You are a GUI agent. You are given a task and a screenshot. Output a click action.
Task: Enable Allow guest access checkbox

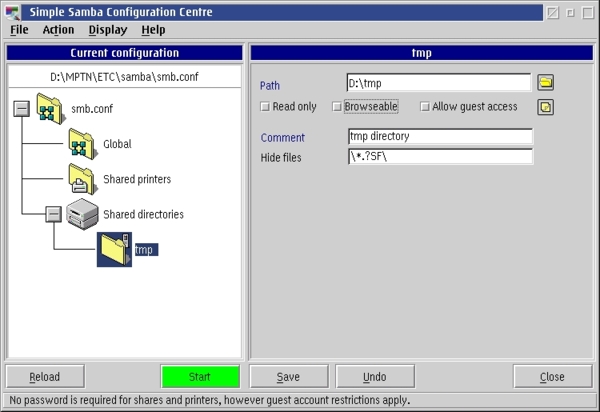tap(425, 107)
